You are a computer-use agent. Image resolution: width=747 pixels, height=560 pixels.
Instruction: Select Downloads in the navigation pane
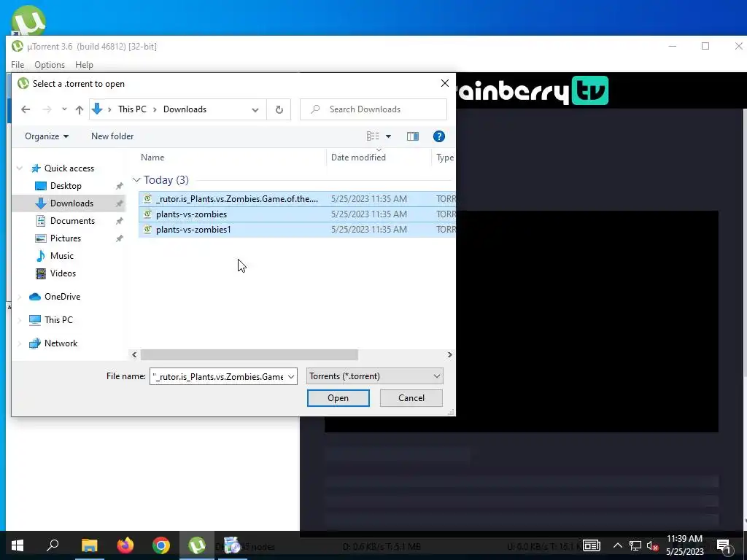point(71,203)
